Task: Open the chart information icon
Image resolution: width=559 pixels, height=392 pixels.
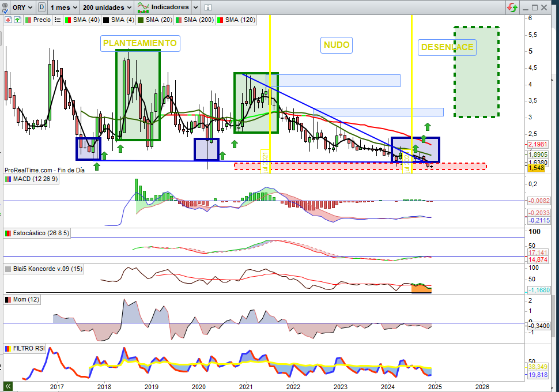Action: [x=208, y=7]
